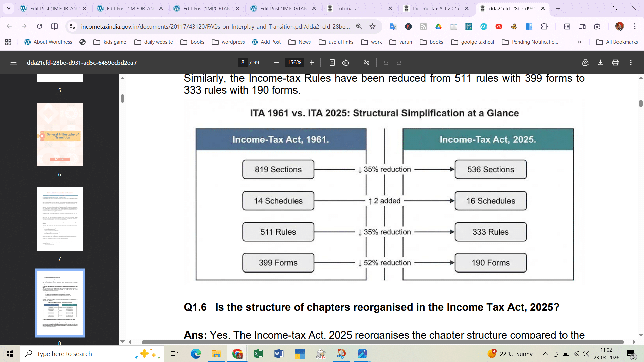Click the fit to page icon
Viewport: 644px width, 362px height.
tap(332, 63)
